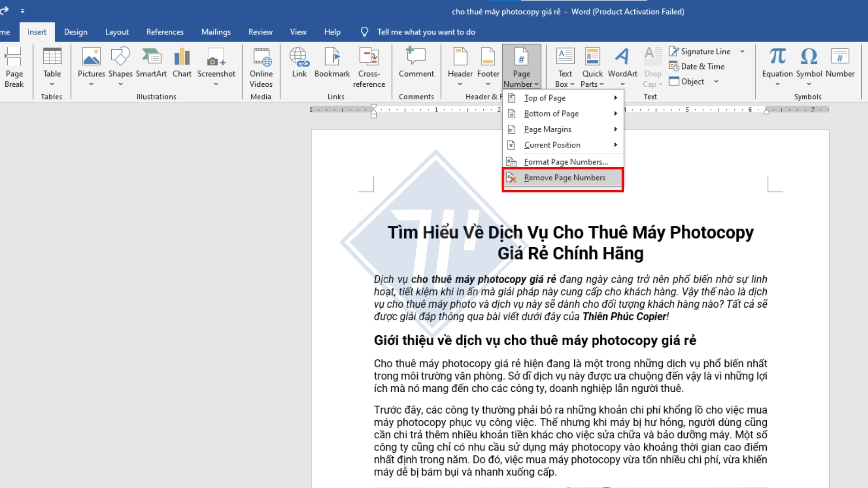Expand the Shapes gallery dropdown

120,84
